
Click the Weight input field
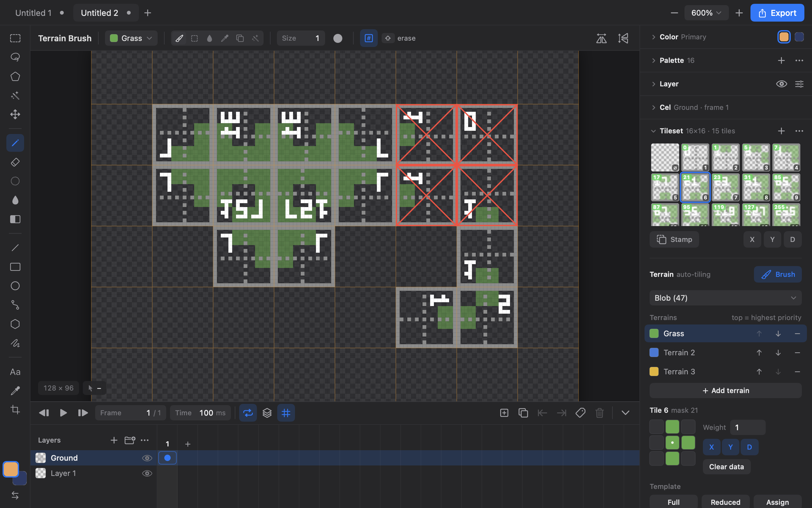[748, 427]
